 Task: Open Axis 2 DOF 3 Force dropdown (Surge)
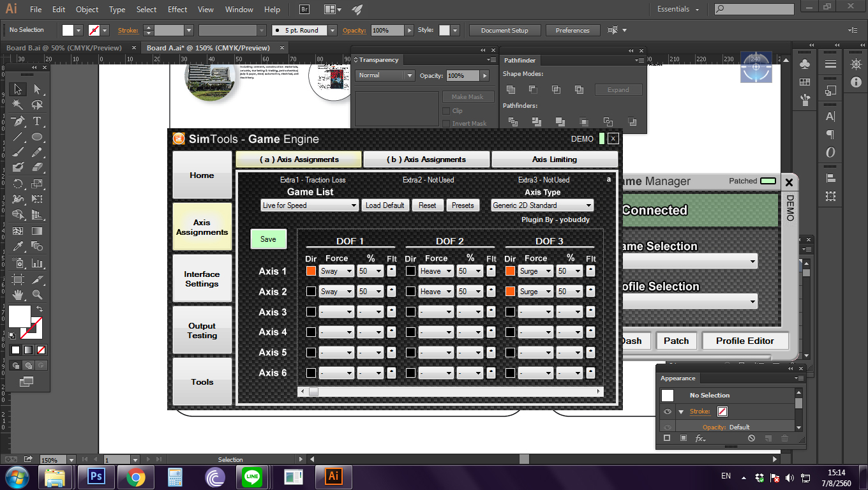point(535,292)
